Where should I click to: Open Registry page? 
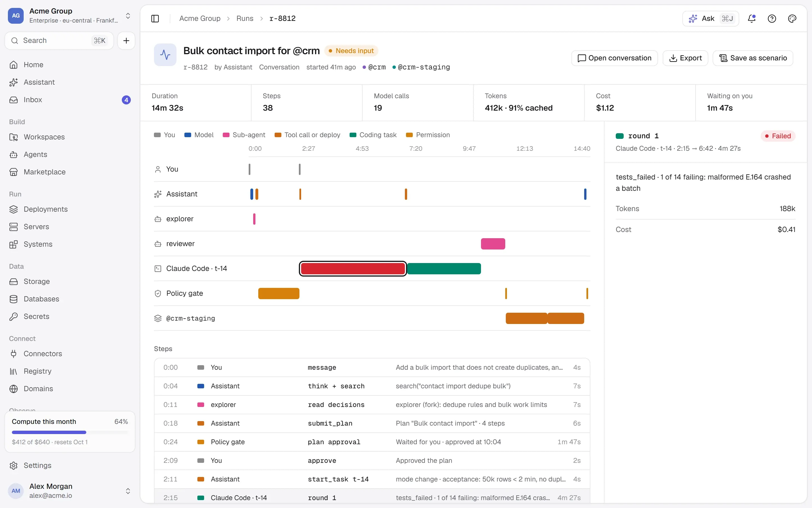(70, 371)
